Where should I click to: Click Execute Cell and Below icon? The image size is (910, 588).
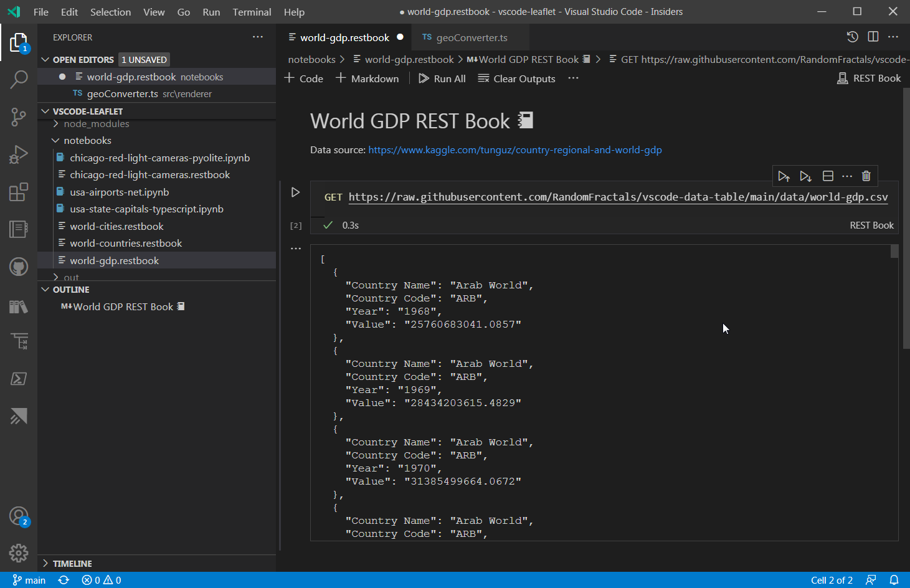tap(805, 176)
